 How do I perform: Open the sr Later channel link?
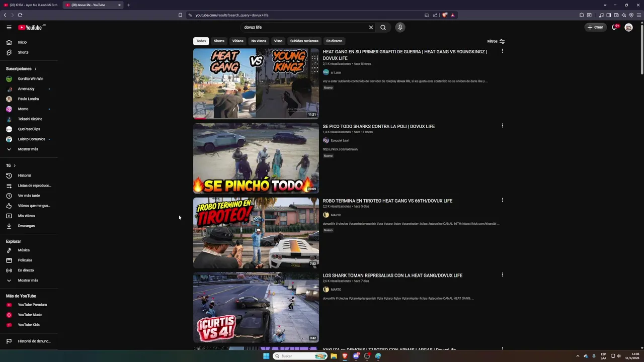336,72
